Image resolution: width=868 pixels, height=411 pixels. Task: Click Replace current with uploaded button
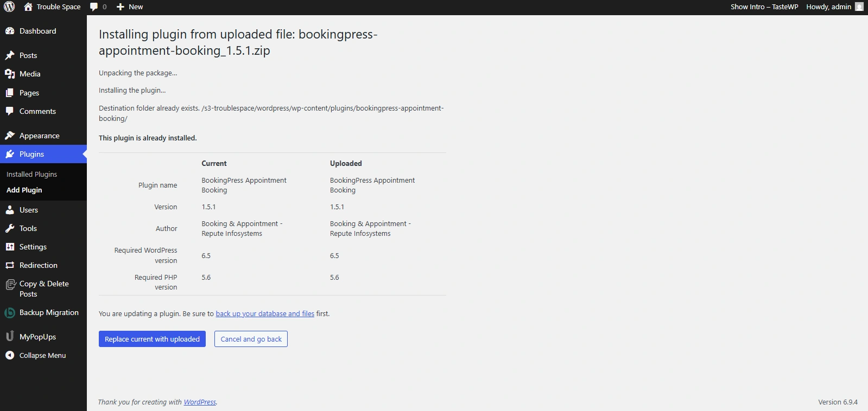click(x=152, y=339)
